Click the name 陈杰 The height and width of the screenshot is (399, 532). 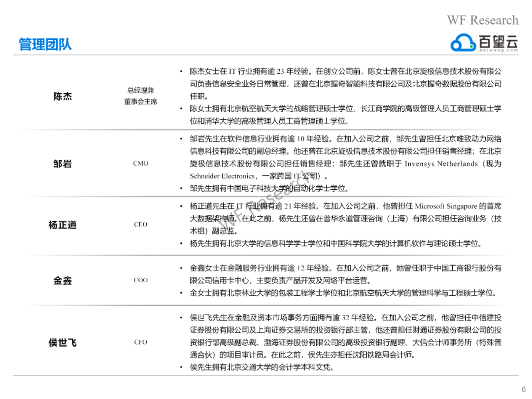(x=63, y=97)
